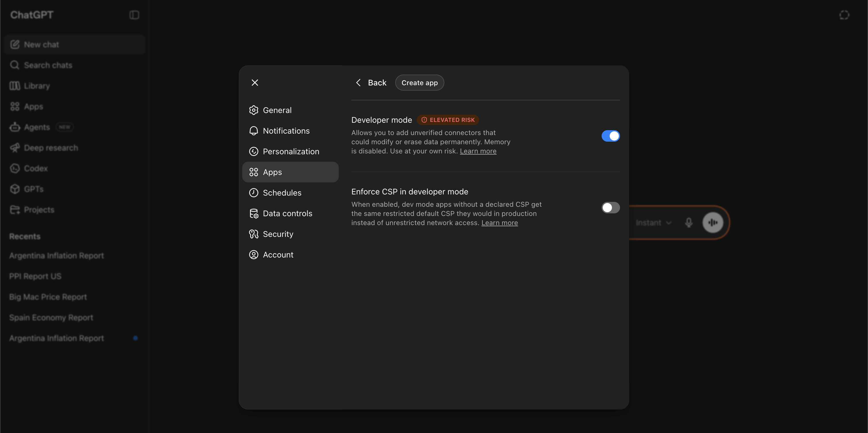
Task: Click the back chevron arrow icon
Action: [358, 83]
